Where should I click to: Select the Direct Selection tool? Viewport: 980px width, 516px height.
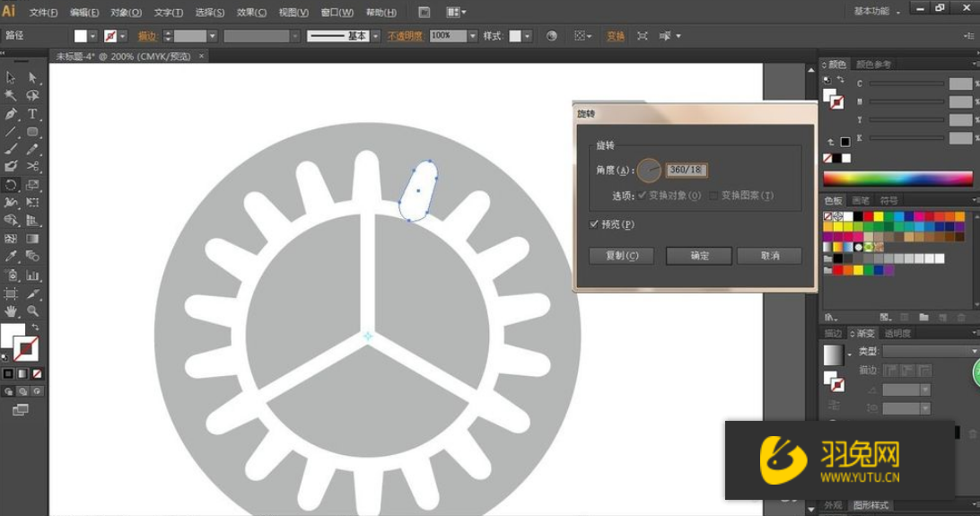(32, 77)
